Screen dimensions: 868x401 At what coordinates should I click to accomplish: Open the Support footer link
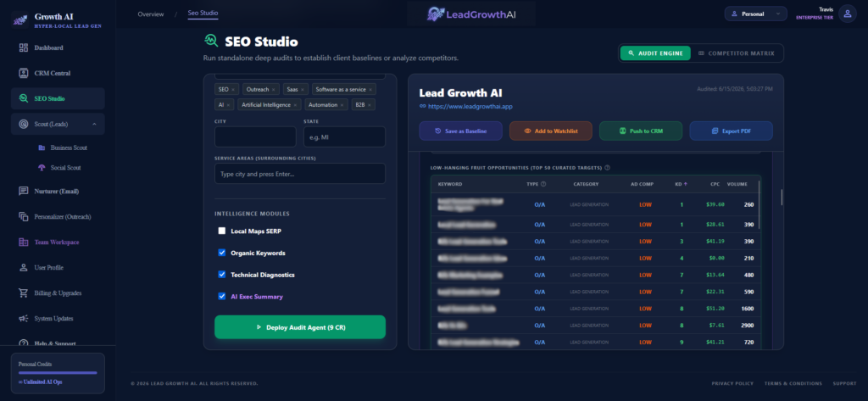pyautogui.click(x=844, y=383)
